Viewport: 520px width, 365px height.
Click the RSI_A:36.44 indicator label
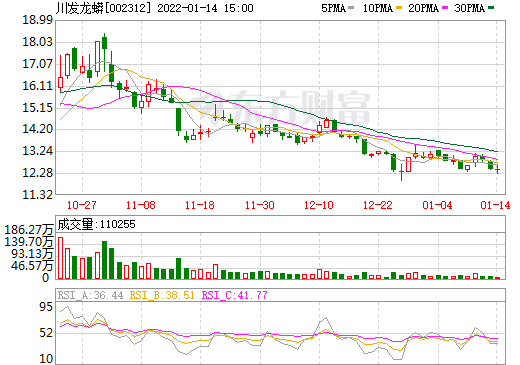[x=90, y=295]
